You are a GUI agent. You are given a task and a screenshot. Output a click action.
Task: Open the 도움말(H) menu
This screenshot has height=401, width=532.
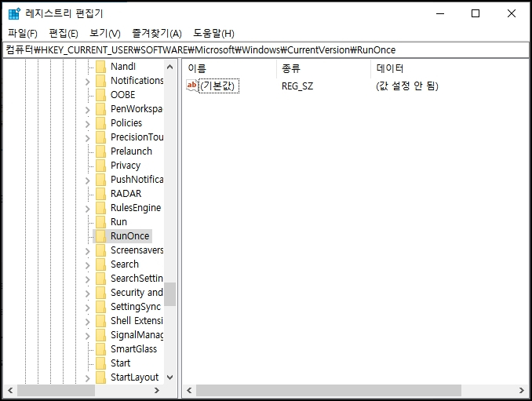pyautogui.click(x=213, y=33)
